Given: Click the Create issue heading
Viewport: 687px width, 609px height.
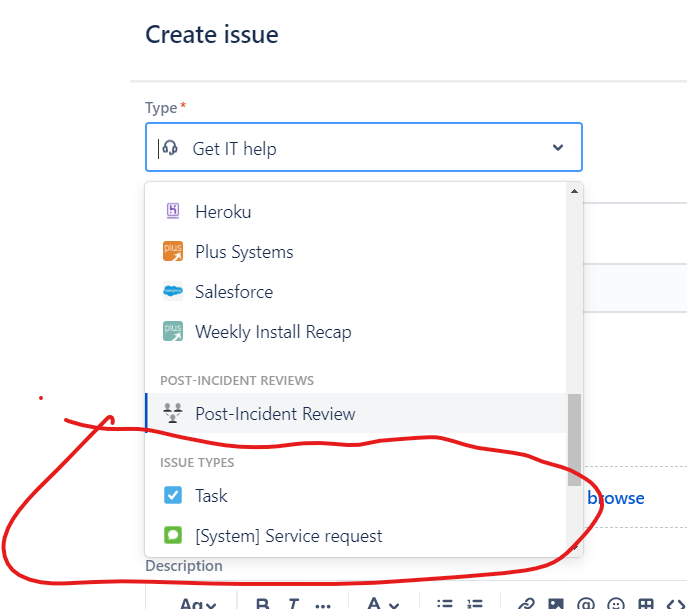Looking at the screenshot, I should [x=212, y=35].
